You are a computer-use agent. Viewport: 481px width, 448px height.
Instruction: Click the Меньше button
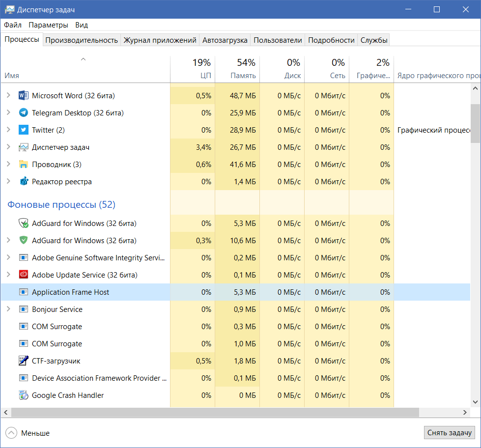point(27,433)
